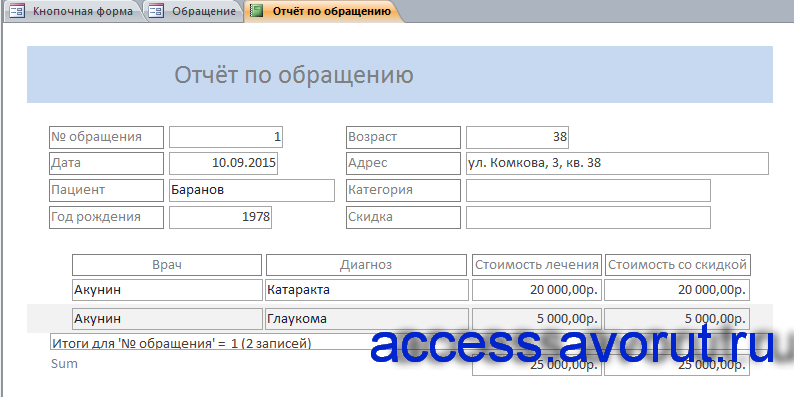The image size is (794, 397).
Task: Open the Обращение tab
Action: tap(195, 11)
